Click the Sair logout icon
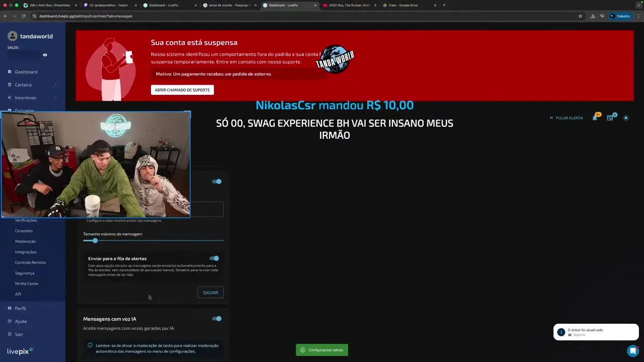This screenshot has width=644, height=362. 10,334
